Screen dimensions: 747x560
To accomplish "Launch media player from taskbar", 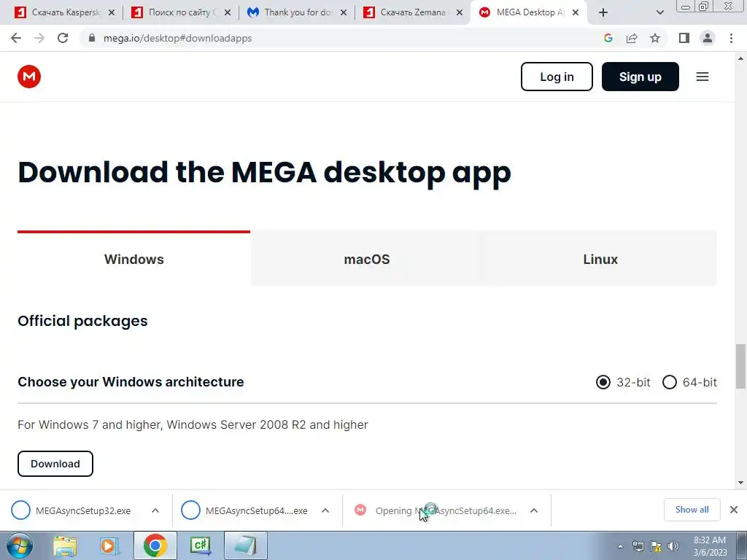I will click(x=109, y=545).
